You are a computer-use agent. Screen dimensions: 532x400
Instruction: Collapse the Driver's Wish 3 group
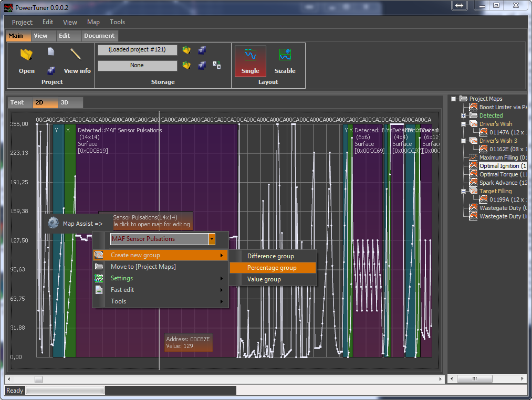[463, 141]
